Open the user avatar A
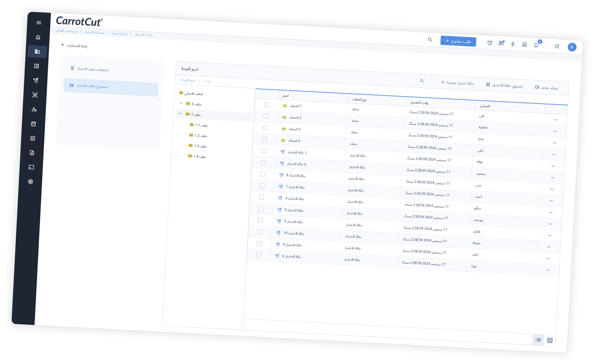The height and width of the screenshot is (364, 594). (572, 47)
